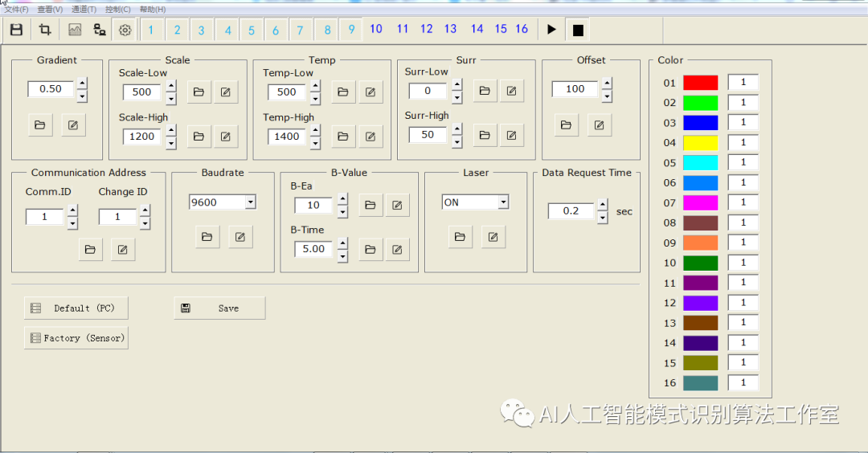
Task: Increase Data Request Time with up arrow
Action: [x=603, y=205]
